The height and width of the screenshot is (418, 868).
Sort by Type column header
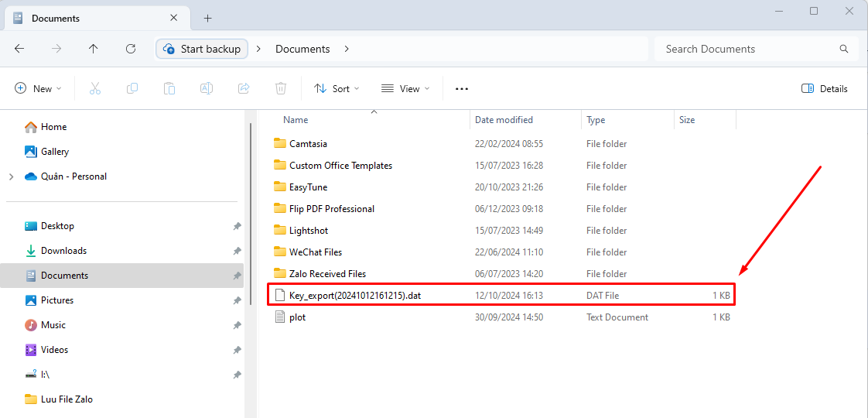pyautogui.click(x=596, y=119)
